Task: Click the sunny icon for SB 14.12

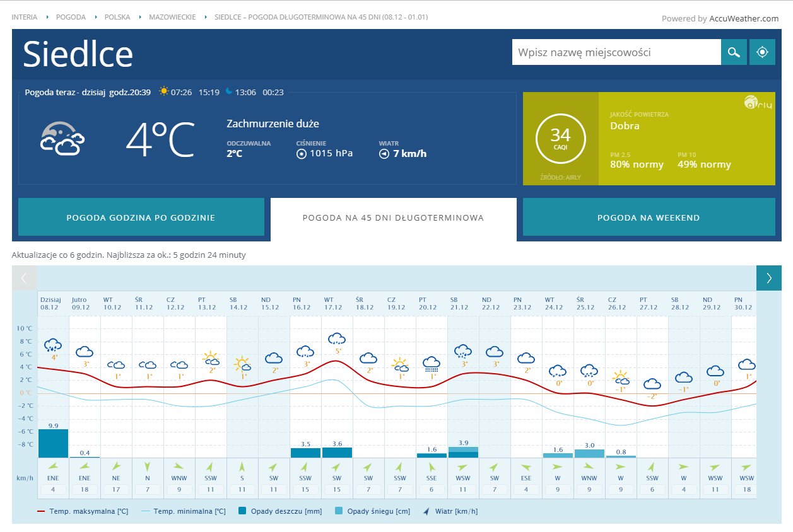Action: tap(242, 364)
